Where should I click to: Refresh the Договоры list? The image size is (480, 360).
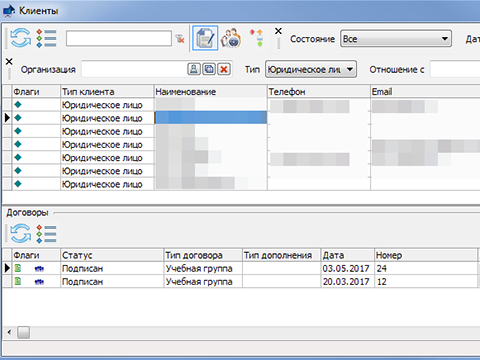pyautogui.click(x=21, y=233)
